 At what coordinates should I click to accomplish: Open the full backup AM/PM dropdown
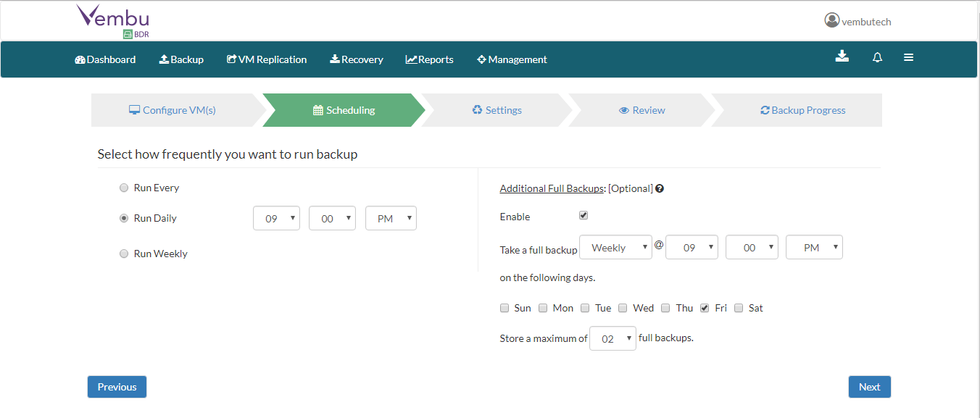pyautogui.click(x=814, y=247)
